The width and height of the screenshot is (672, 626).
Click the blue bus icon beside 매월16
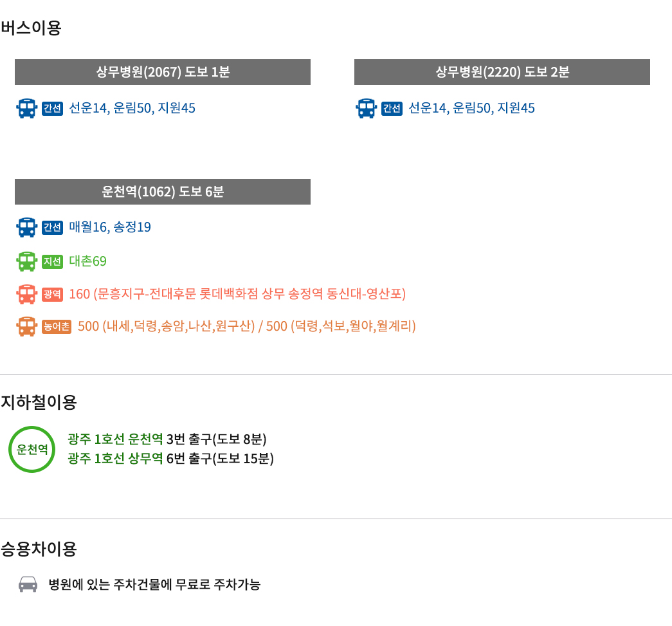[x=26, y=227]
